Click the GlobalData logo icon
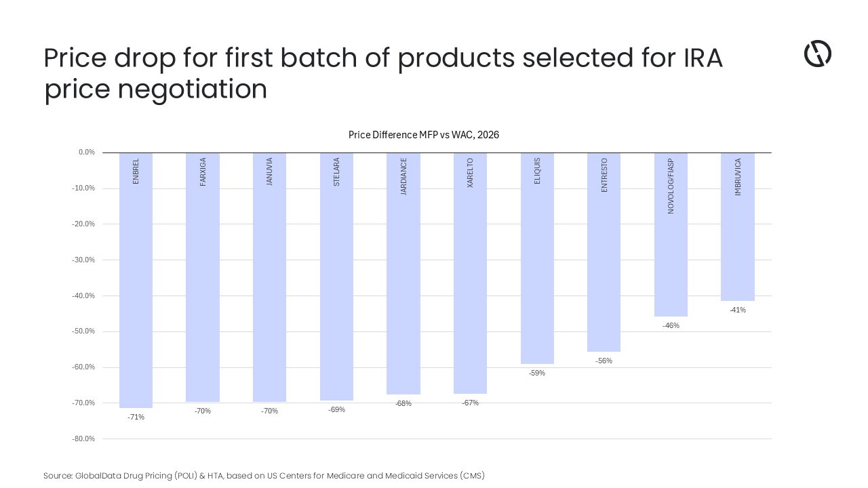This screenshot has height=488, width=868. (817, 54)
